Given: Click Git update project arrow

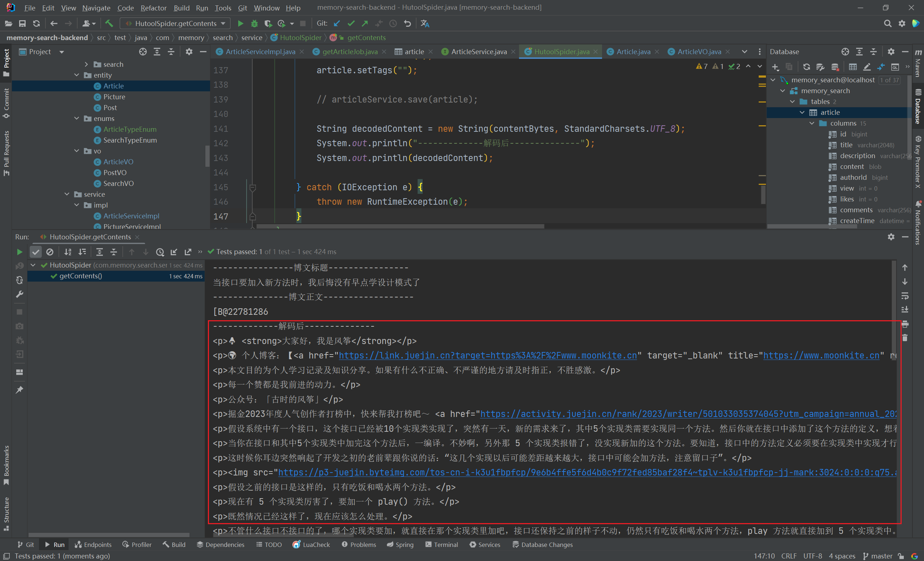Looking at the screenshot, I should (337, 23).
